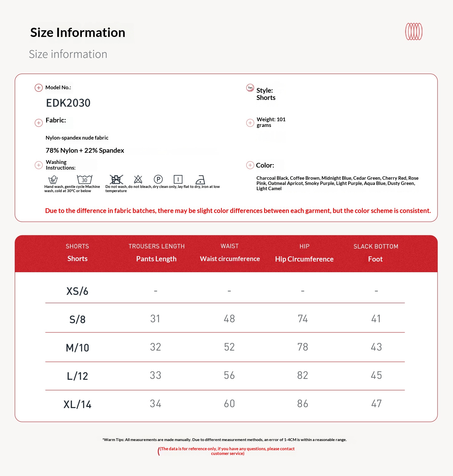
Task: Click the lay flat to dry icon
Action: [x=178, y=179]
